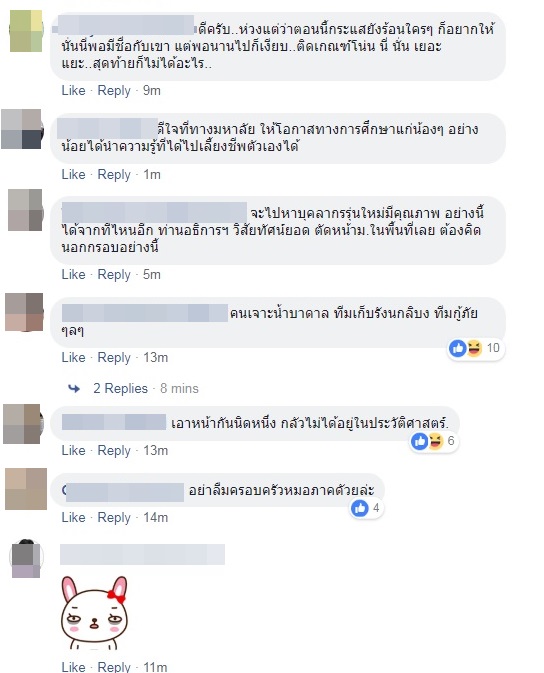The image size is (544, 673).
Task: Reply to the comment with 10 reactions
Action: tap(114, 358)
